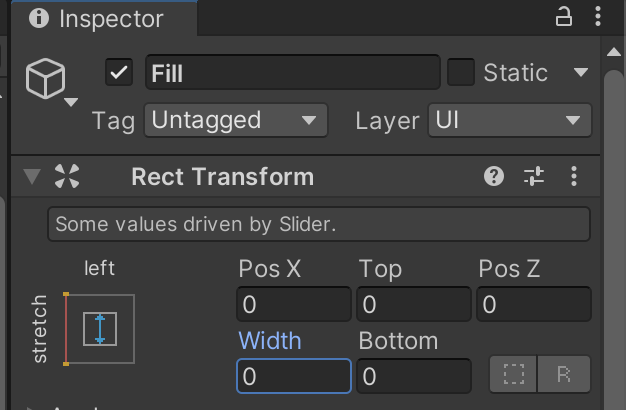Open the Tag dropdown showing Untagged

[235, 121]
